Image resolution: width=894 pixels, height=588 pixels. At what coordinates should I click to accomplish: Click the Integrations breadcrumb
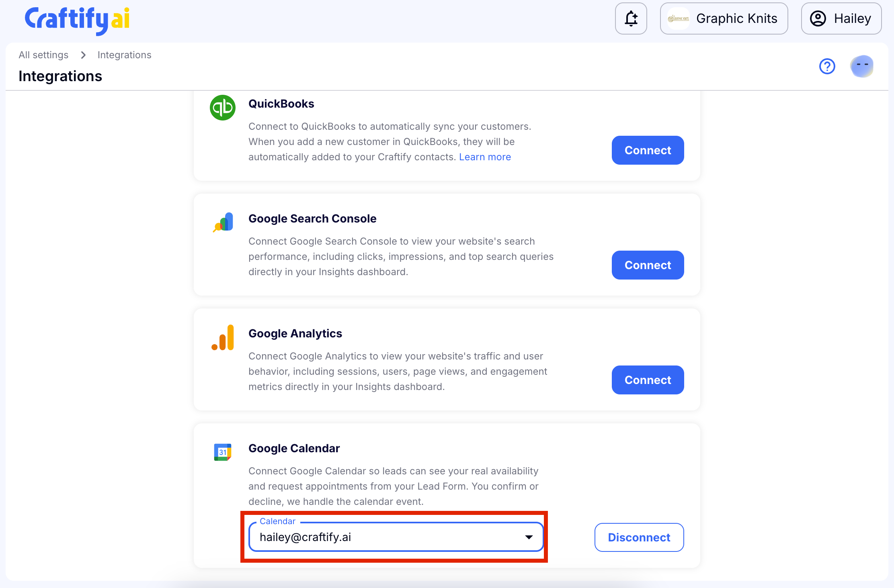(124, 55)
